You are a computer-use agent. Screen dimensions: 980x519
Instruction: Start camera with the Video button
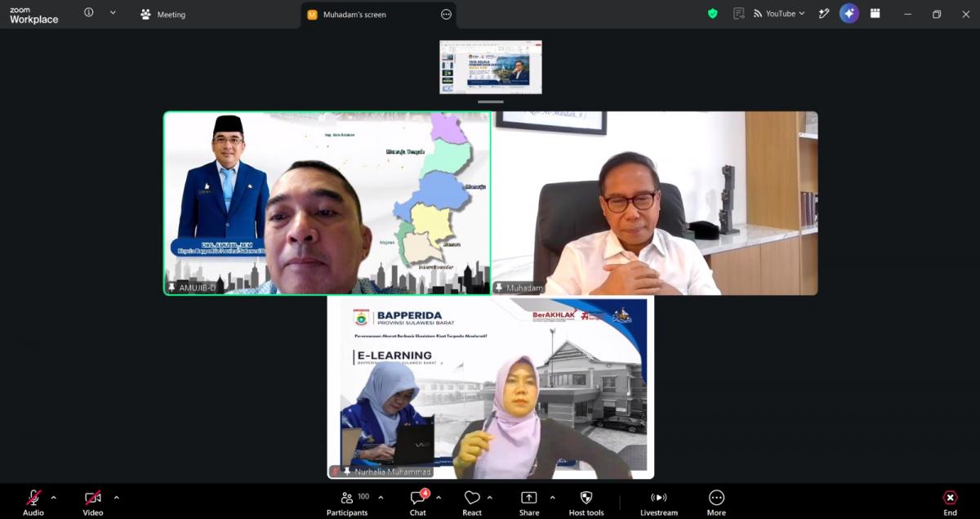[x=93, y=502]
